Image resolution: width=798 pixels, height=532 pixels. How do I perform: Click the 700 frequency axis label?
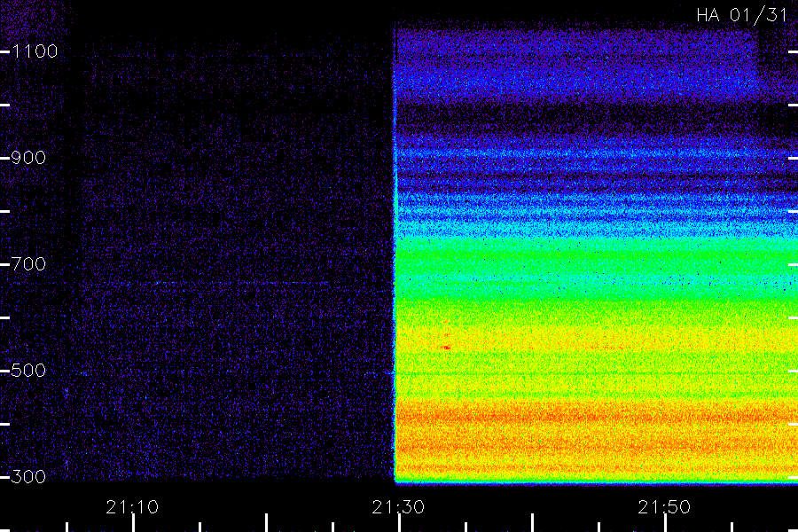coord(29,264)
